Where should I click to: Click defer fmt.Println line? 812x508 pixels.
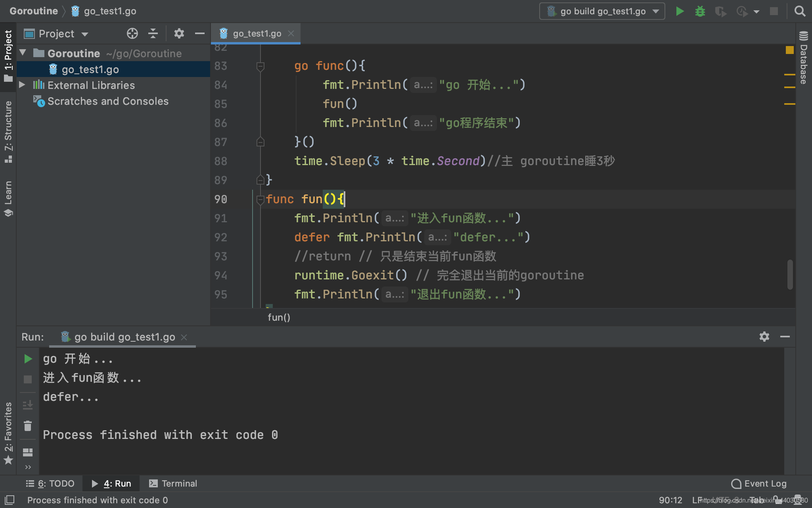[412, 237]
